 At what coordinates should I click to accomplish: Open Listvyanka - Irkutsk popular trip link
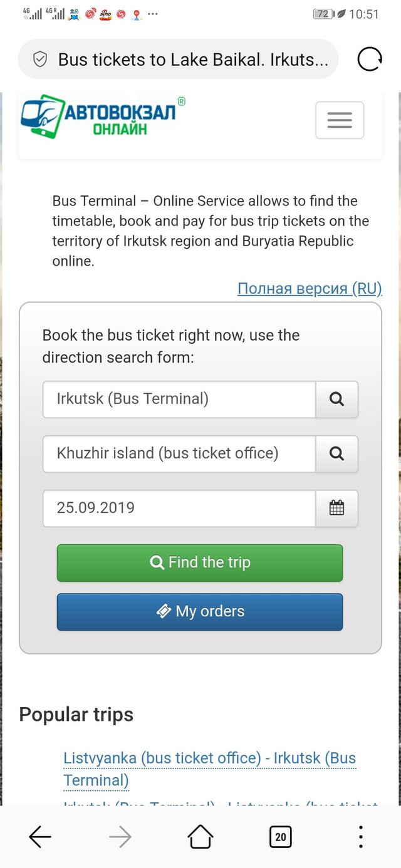(x=210, y=769)
